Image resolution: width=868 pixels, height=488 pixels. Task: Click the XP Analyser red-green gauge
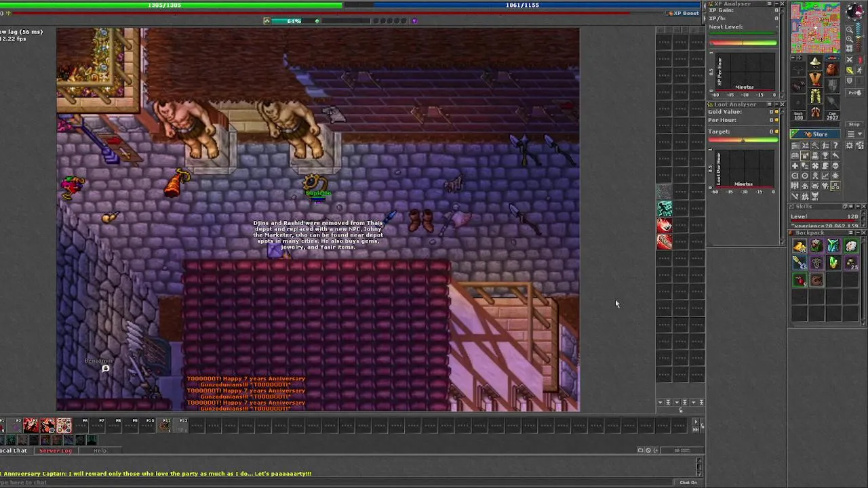tap(743, 43)
